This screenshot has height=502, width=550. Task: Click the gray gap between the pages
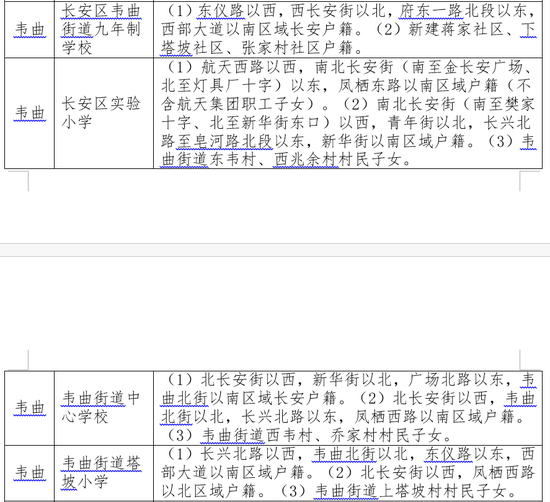click(x=275, y=250)
